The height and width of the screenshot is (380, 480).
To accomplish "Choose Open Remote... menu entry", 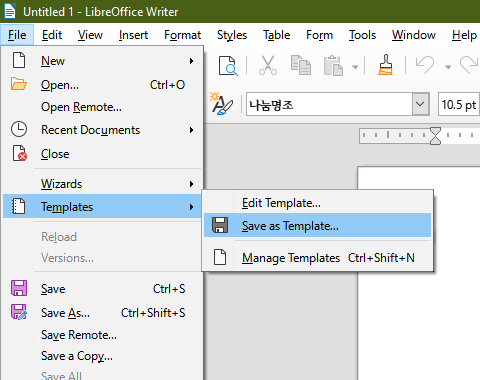I will pyautogui.click(x=102, y=107).
